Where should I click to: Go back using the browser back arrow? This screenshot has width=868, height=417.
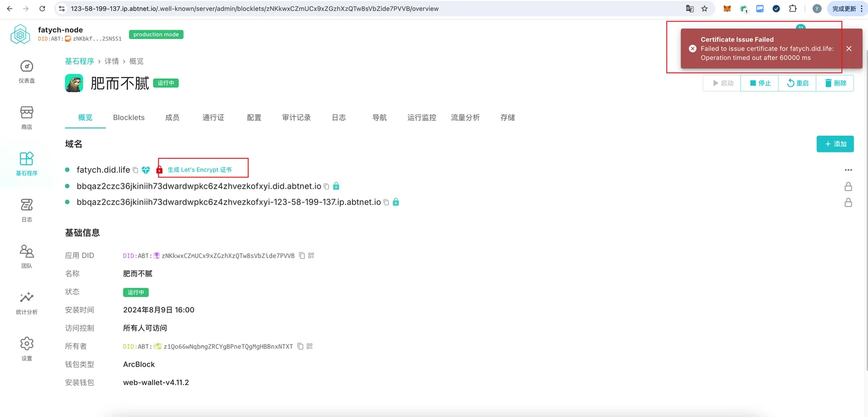10,9
